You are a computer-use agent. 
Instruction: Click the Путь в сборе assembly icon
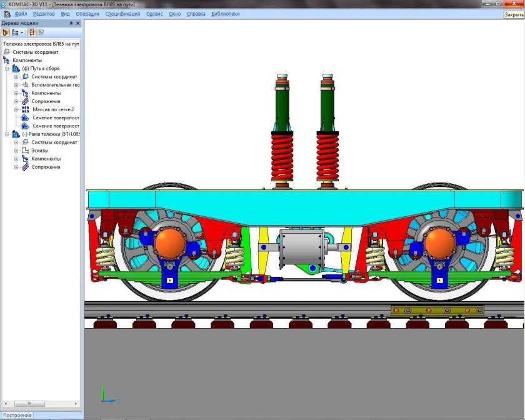coord(16,68)
